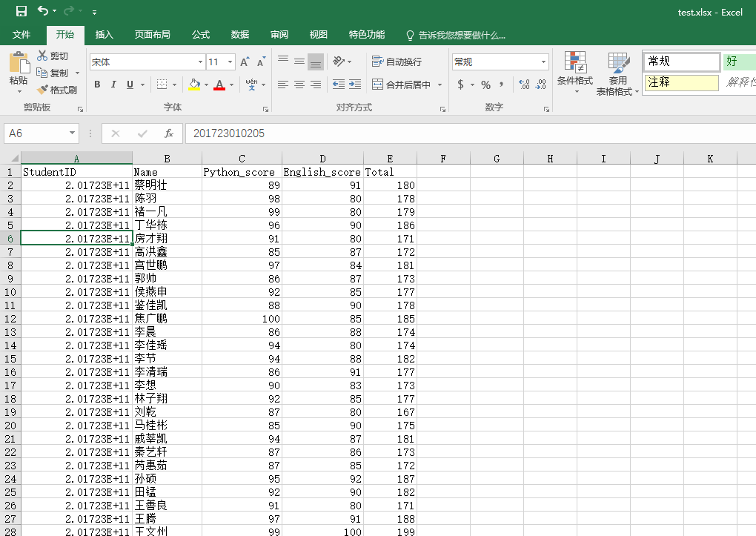This screenshot has height=536, width=756.
Task: Click the decrease indent icon
Action: click(339, 85)
